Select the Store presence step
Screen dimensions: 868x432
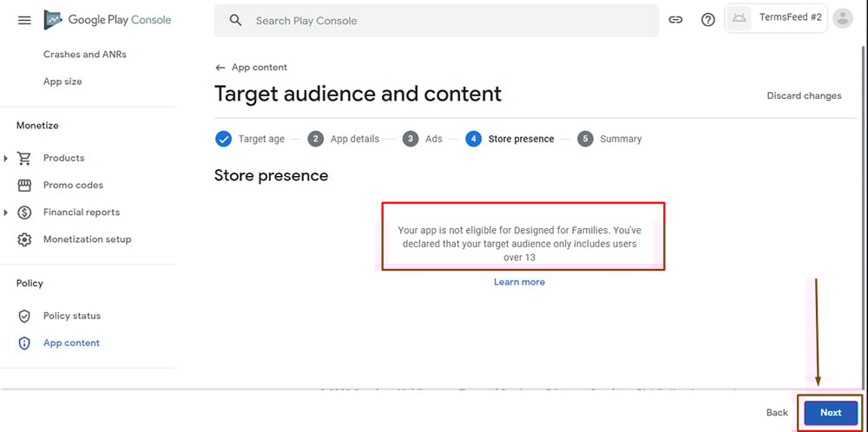pyautogui.click(x=521, y=140)
